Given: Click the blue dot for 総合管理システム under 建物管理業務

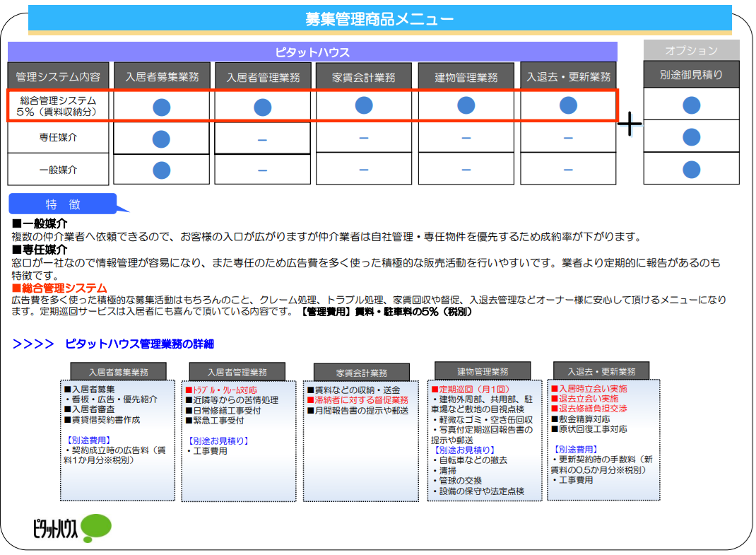Looking at the screenshot, I should pos(466,105).
